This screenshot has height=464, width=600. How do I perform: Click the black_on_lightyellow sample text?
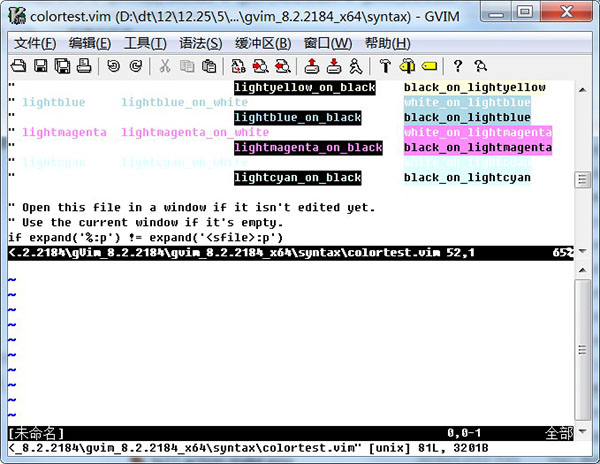(474, 88)
